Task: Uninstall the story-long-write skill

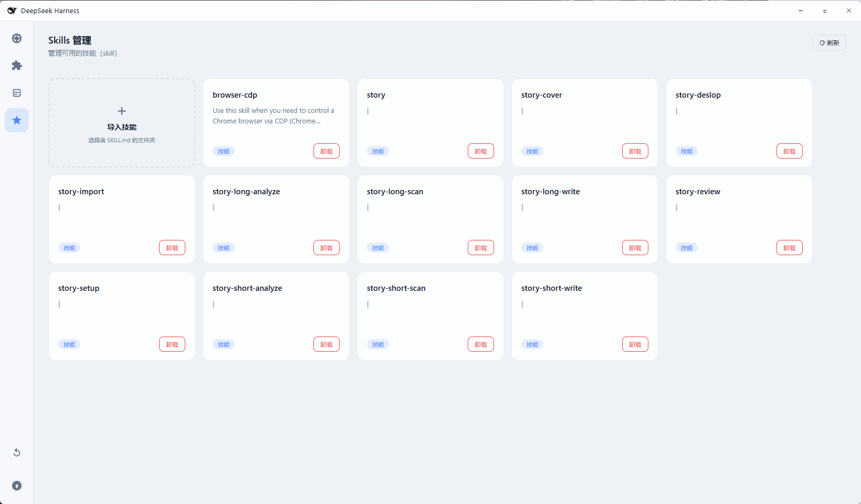Action: click(x=635, y=248)
